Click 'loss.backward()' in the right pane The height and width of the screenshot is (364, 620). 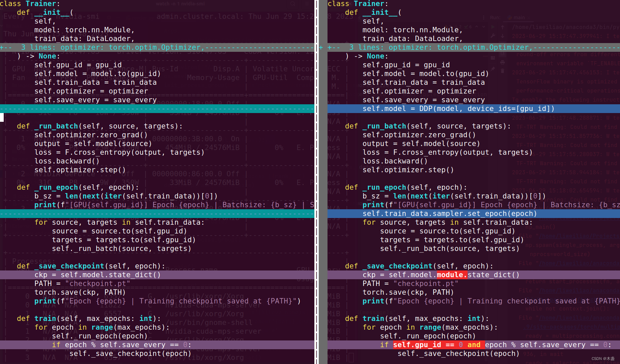[395, 161]
